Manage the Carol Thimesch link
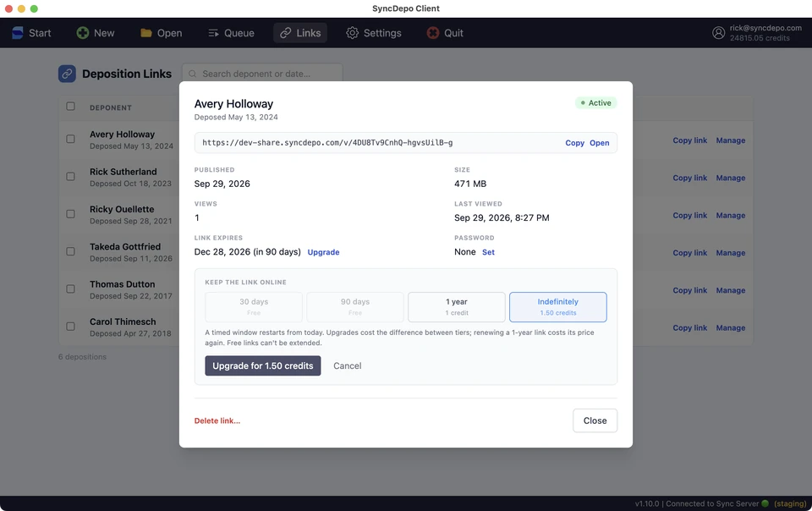 point(731,327)
